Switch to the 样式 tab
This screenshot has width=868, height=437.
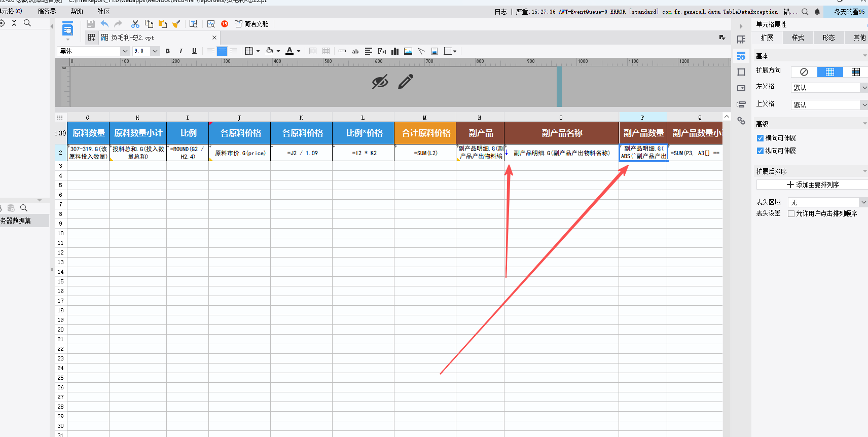pyautogui.click(x=798, y=38)
